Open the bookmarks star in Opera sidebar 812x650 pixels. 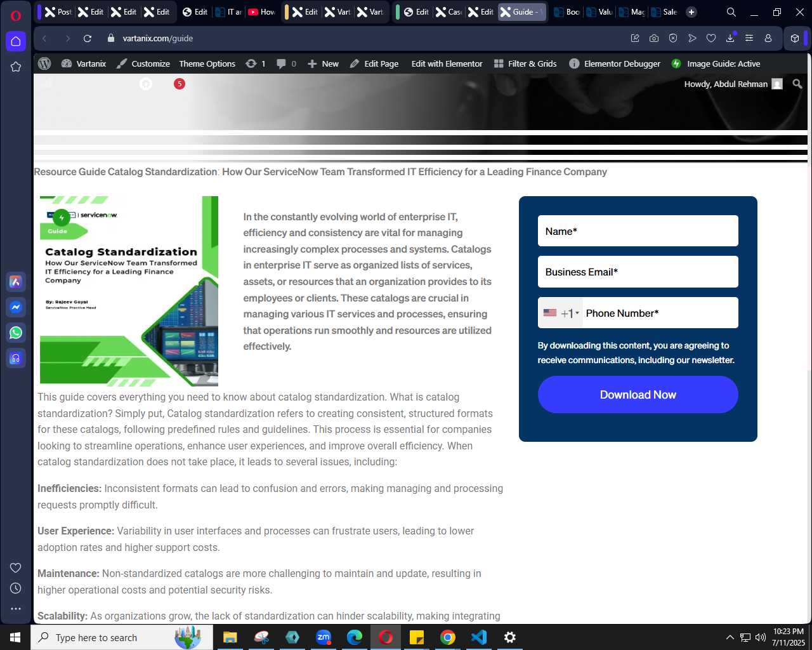tap(16, 67)
